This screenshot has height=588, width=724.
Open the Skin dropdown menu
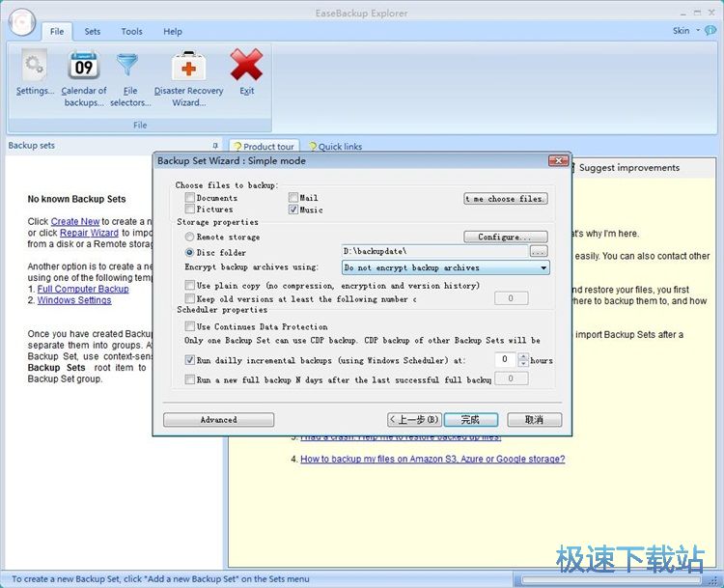(x=686, y=31)
